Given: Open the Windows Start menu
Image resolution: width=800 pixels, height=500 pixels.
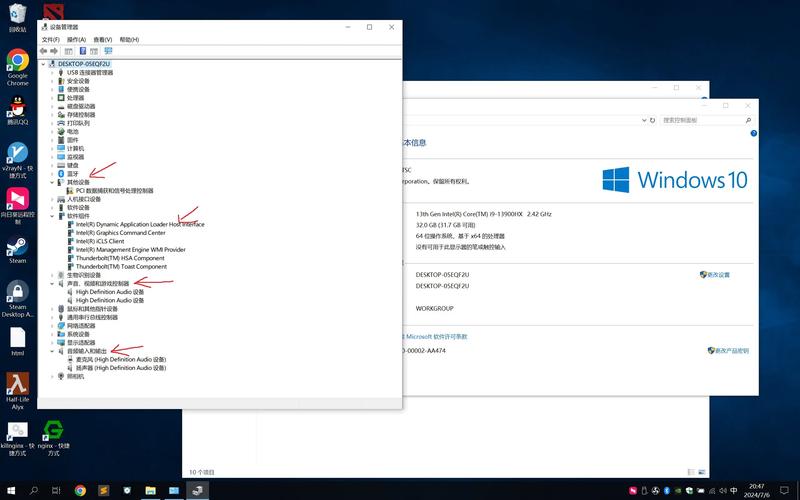Looking at the screenshot, I should click(x=10, y=490).
